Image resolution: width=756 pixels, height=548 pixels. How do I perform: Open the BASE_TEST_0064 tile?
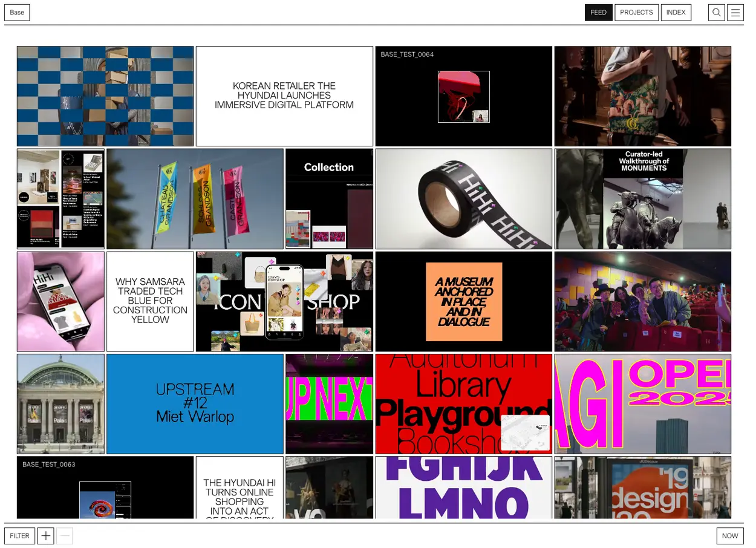(464, 96)
